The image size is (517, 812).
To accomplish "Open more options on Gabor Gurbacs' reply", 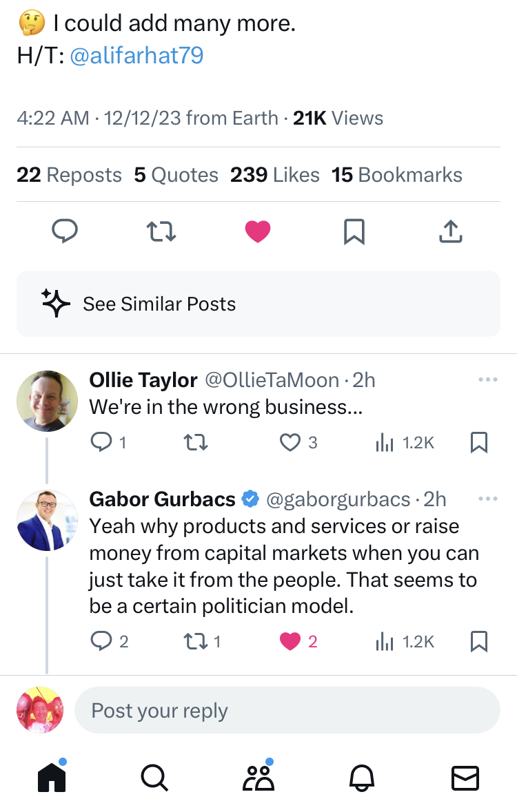I will click(x=487, y=498).
